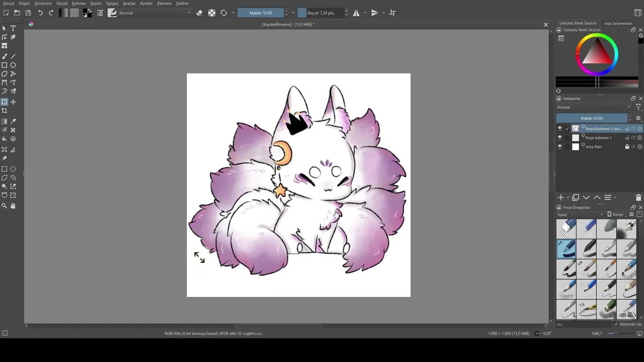Select the Fill bucket tool
Screen dimensions: 644x362
pos(5,139)
